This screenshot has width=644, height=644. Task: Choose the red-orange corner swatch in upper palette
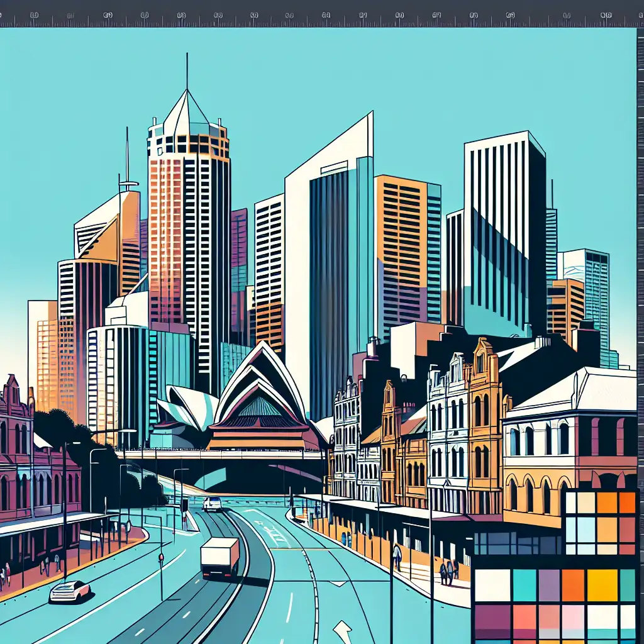pos(627,502)
